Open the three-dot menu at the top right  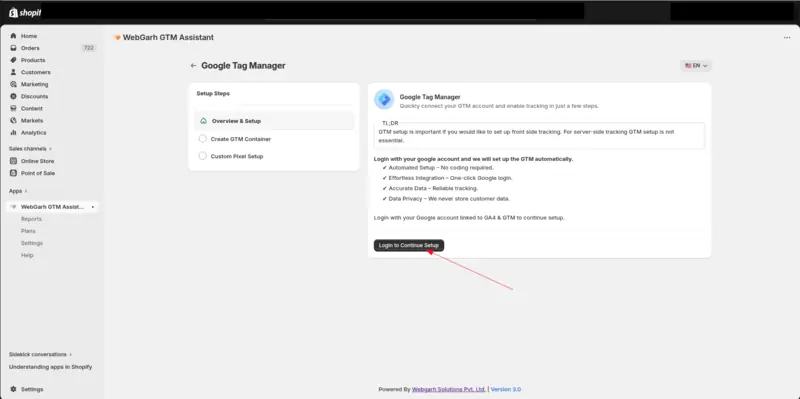click(x=787, y=38)
